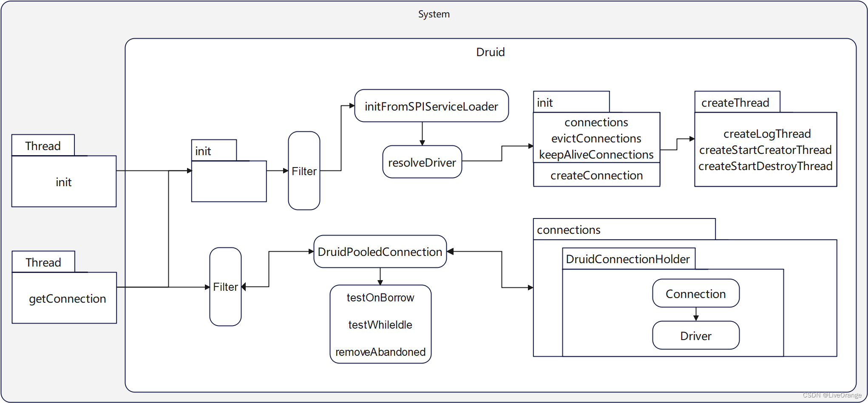Click the Druid container title

click(490, 52)
